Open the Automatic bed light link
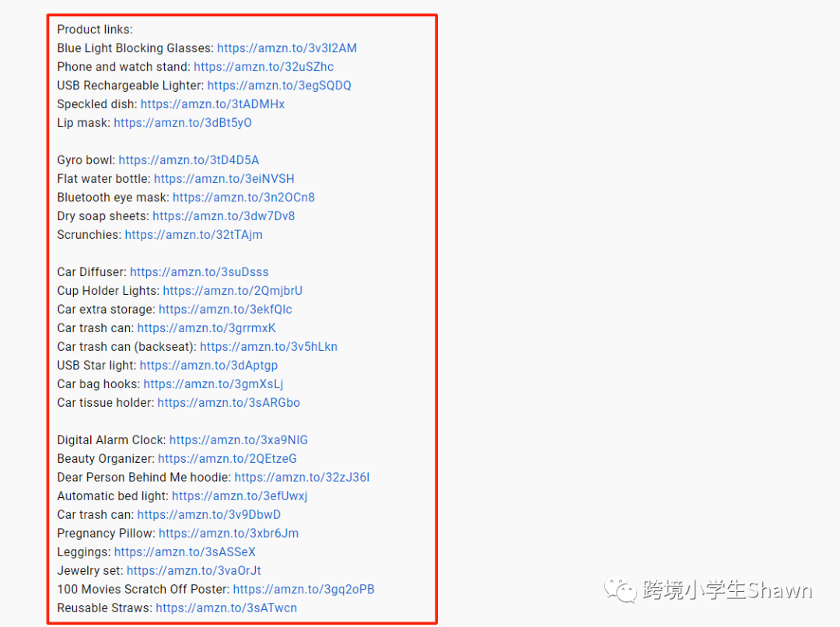 [x=240, y=496]
